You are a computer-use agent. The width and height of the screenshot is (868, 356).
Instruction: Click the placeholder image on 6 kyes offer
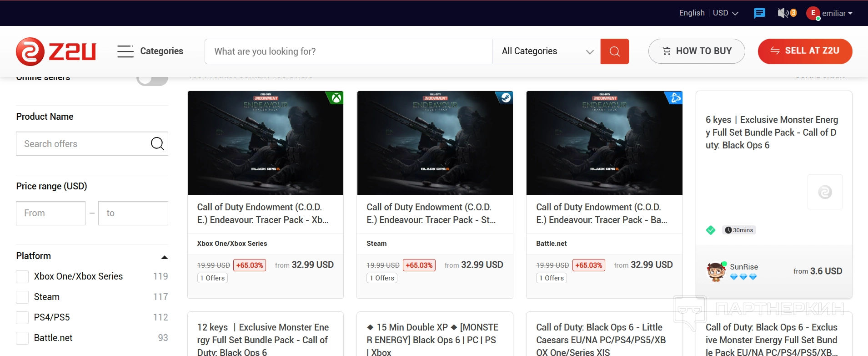coord(825,192)
